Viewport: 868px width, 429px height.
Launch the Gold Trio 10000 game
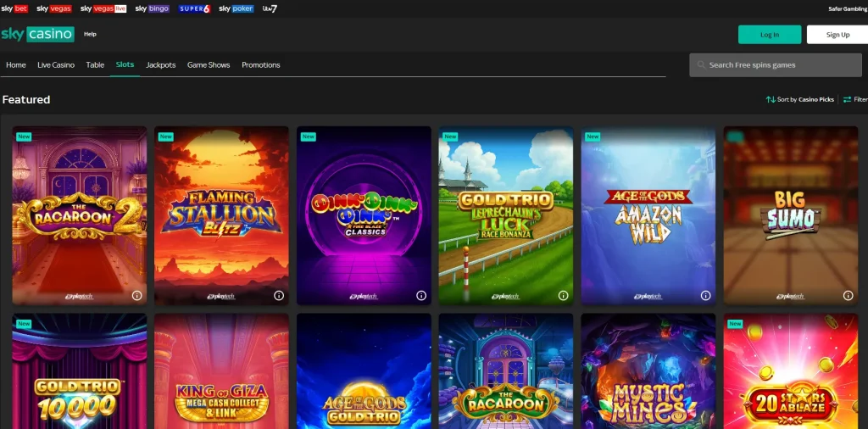point(80,371)
